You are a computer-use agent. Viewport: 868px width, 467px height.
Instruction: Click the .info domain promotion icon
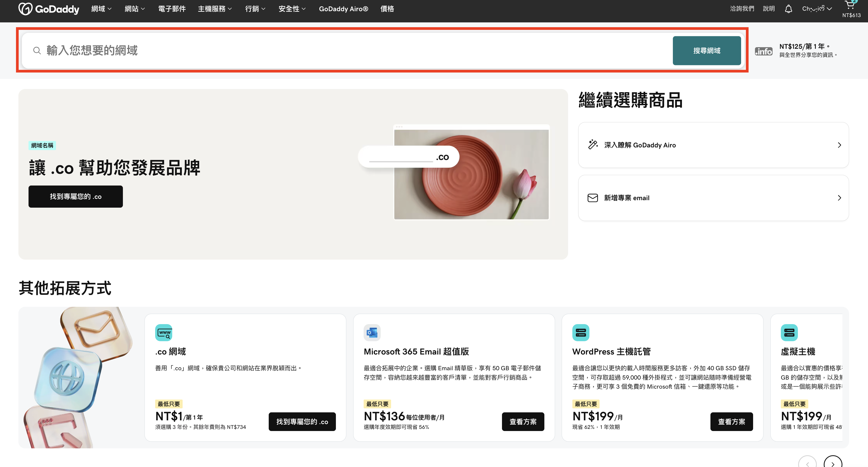[763, 51]
